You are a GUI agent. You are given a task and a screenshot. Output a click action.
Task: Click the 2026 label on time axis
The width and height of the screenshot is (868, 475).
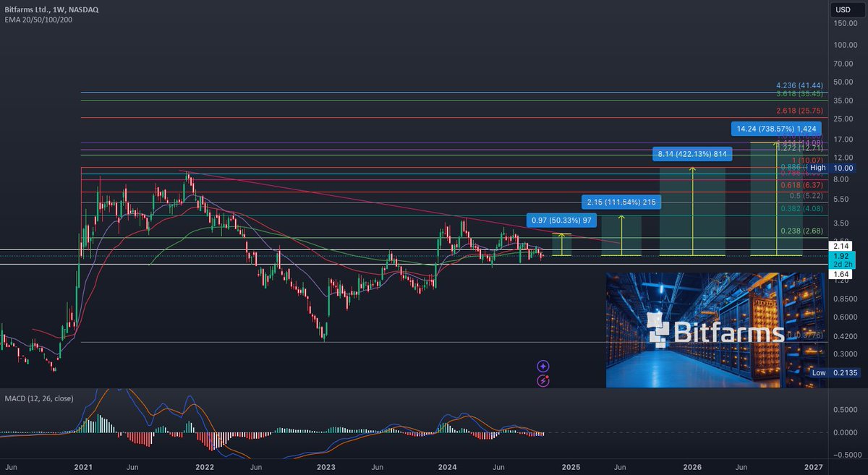692,468
